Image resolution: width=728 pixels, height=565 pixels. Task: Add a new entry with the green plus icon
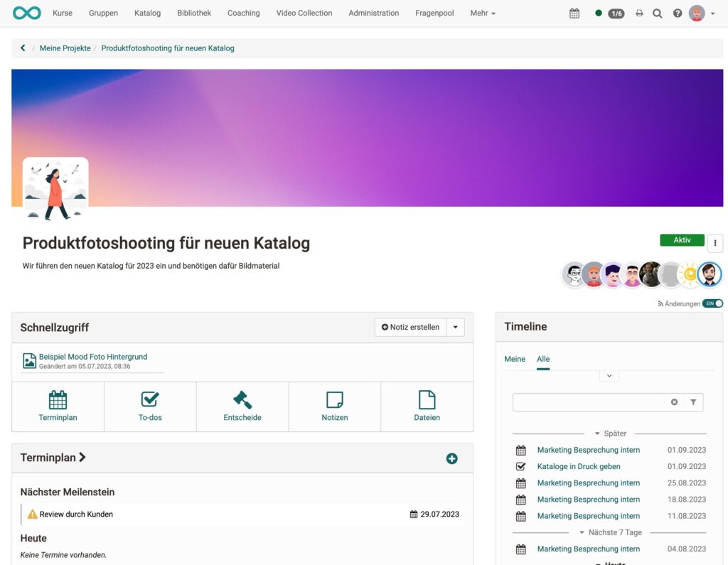(x=451, y=458)
